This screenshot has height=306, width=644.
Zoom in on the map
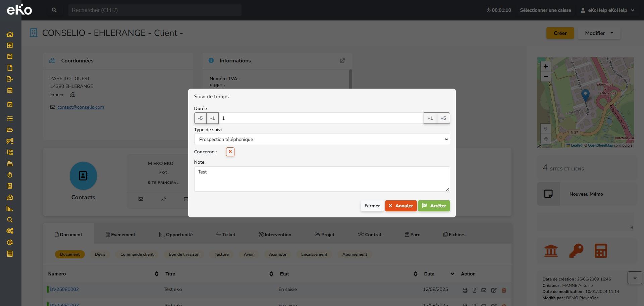pyautogui.click(x=546, y=66)
